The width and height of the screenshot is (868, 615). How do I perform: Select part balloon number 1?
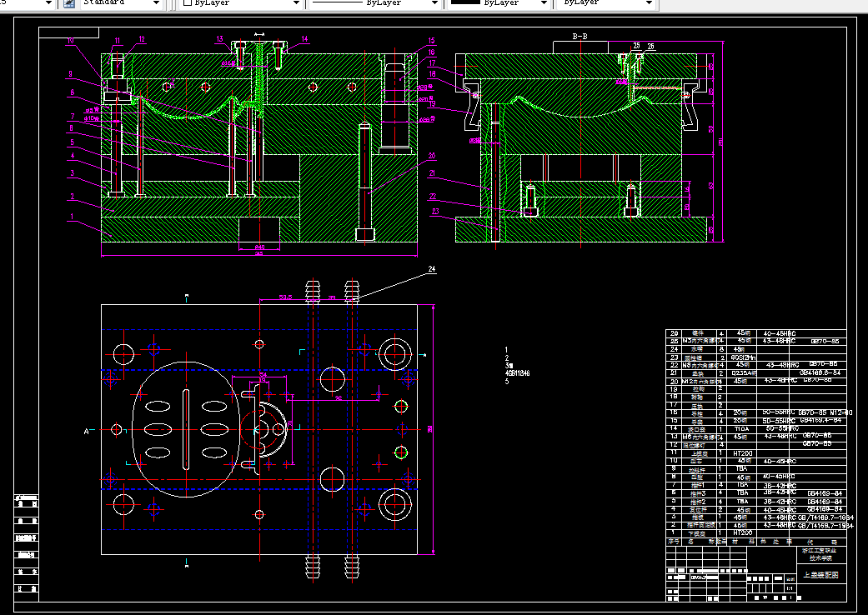click(x=72, y=217)
